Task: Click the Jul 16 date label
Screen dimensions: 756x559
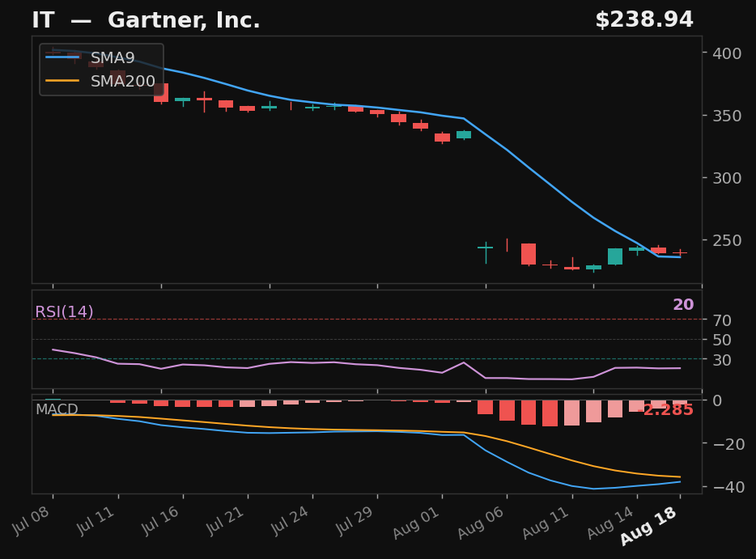Action: click(160, 521)
